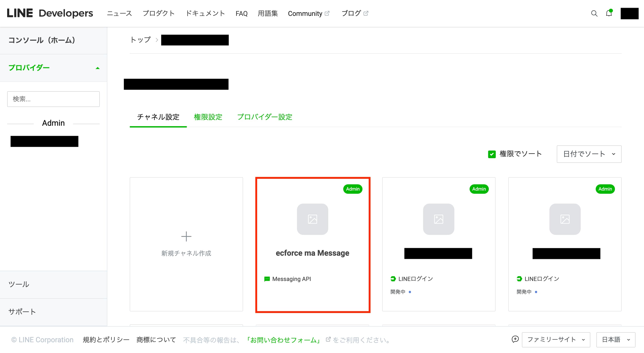Open the 日本語 language dropdown
Image resolution: width=644 pixels, height=353 pixels.
click(x=616, y=340)
